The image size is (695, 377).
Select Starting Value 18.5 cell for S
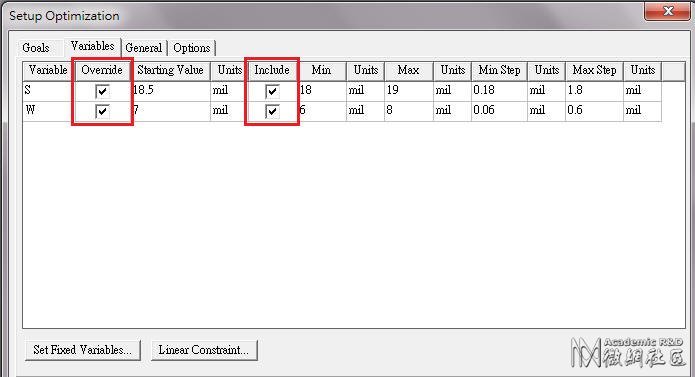coord(171,91)
